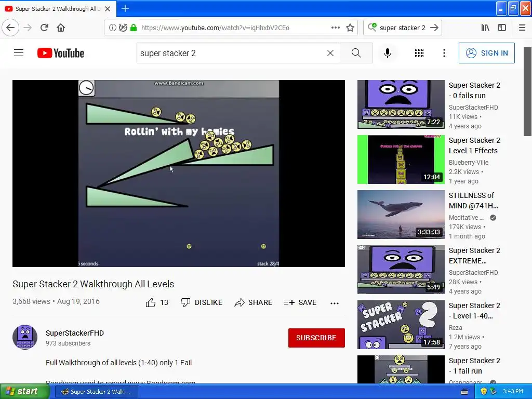Click the green secure connection padlock
The width and height of the screenshot is (532, 399).
(134, 28)
